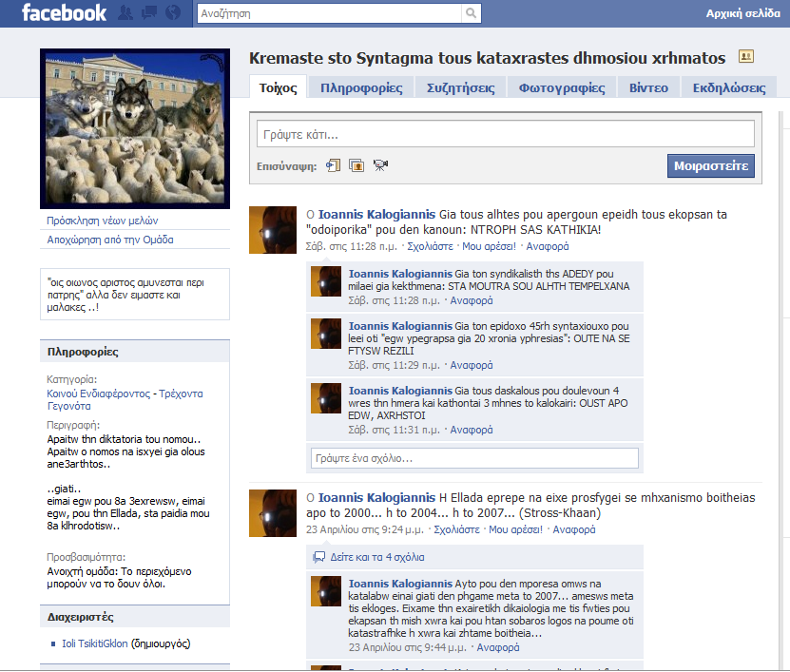Click Αναφορά under the Stross-Khaan post
The width and height of the screenshot is (790, 672).
point(574,529)
